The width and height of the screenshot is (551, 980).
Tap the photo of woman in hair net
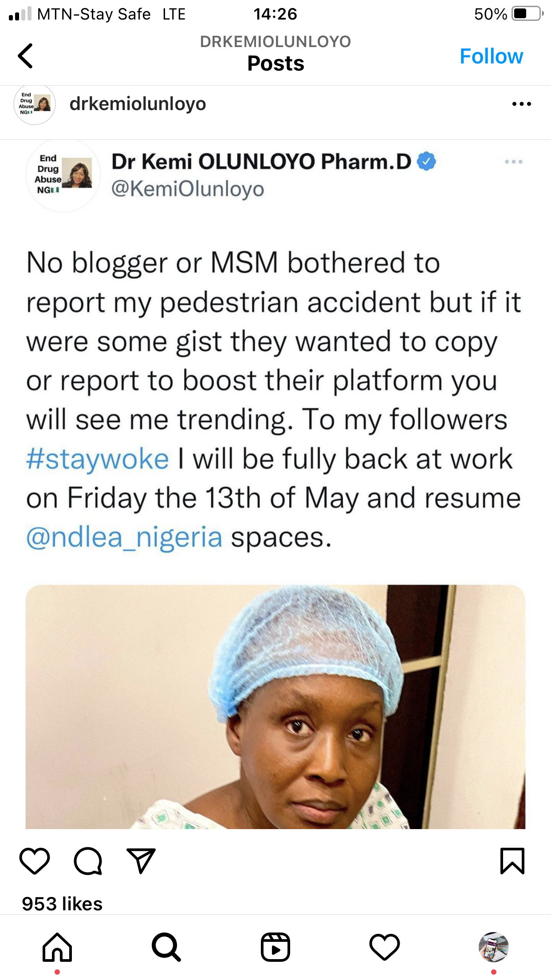(275, 707)
